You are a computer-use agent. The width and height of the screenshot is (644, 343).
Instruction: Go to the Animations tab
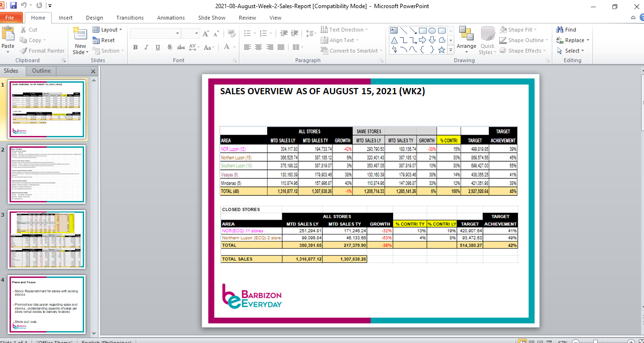[171, 18]
